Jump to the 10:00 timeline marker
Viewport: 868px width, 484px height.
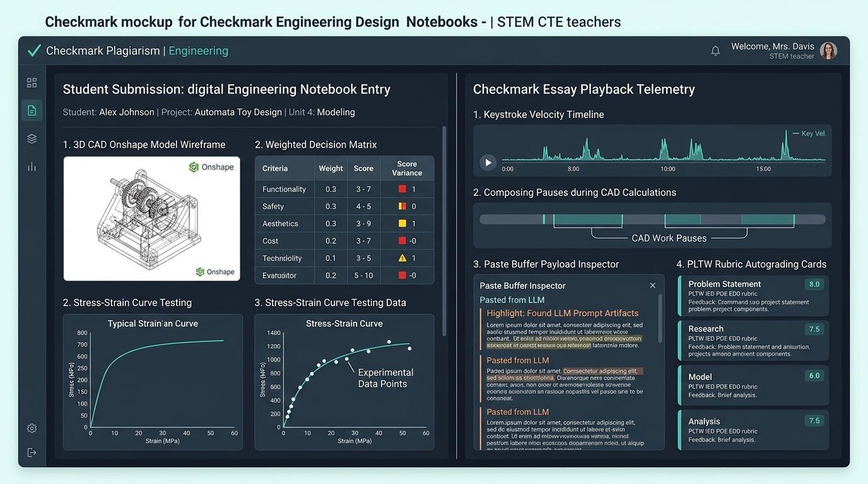(x=668, y=169)
